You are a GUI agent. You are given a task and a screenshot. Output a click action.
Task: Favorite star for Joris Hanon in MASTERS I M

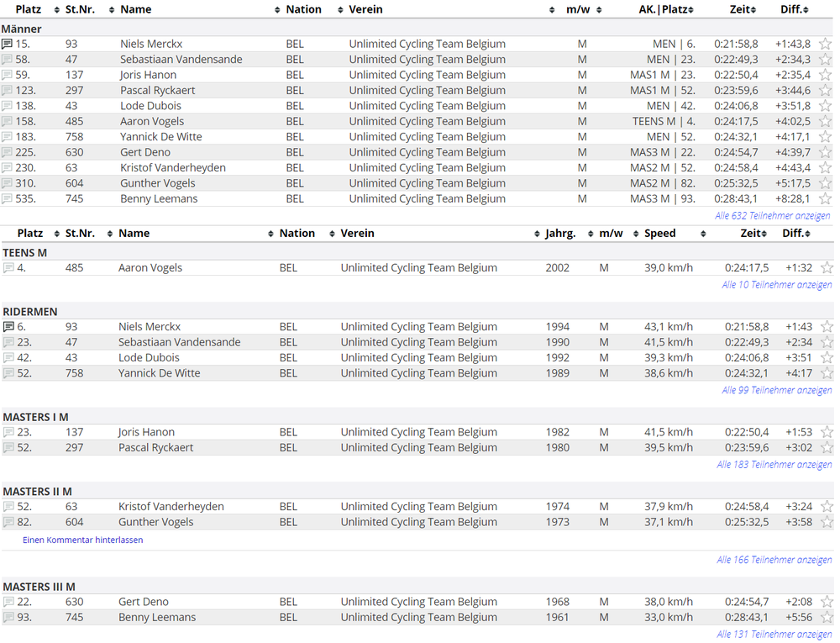coord(827,432)
